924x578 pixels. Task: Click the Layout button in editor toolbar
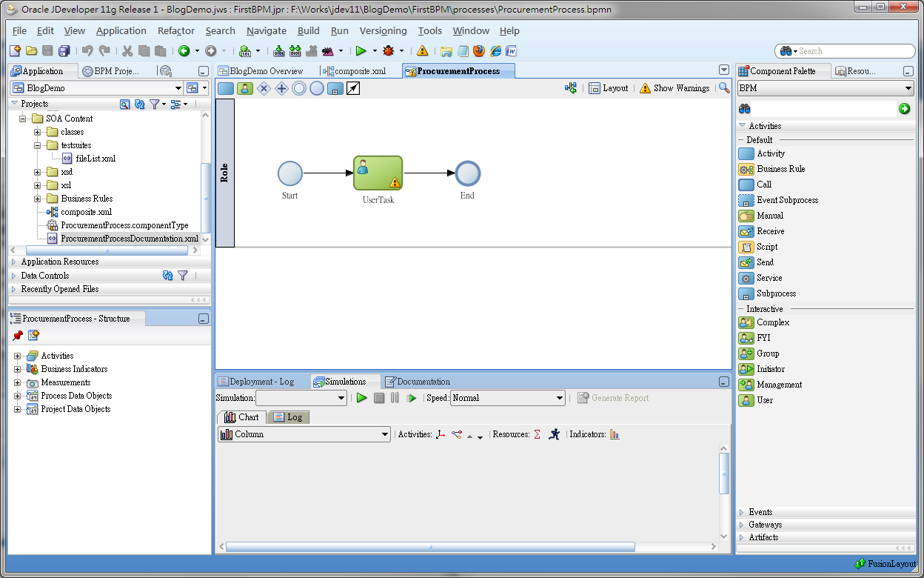(609, 87)
